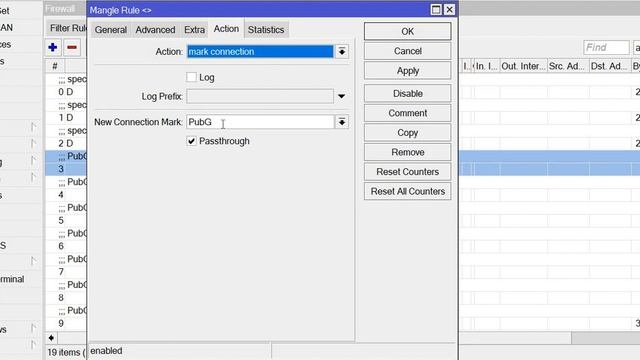Select dynamic rule row 1 D
640x360 pixels.
point(65,118)
